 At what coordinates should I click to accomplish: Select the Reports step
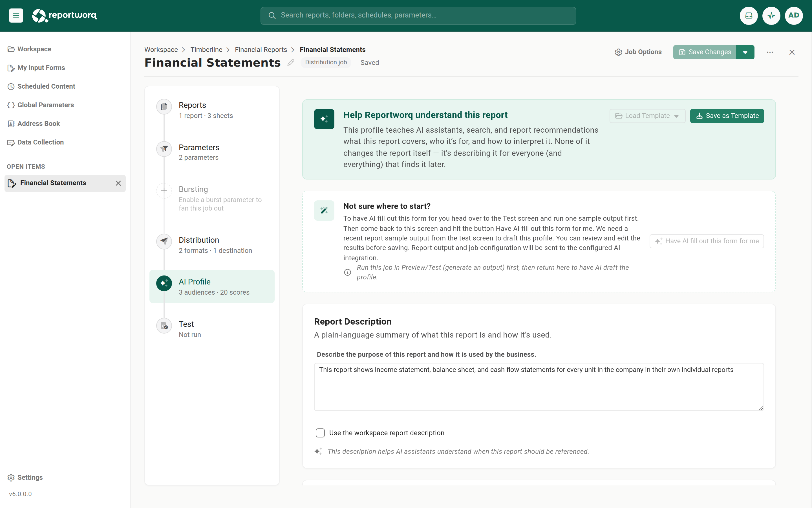212,110
